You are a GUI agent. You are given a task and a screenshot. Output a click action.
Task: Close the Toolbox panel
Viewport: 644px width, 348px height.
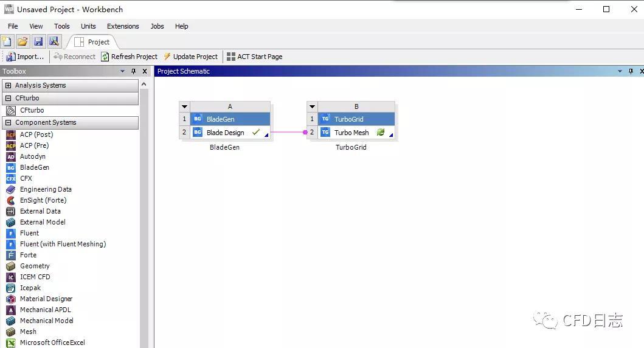pos(145,71)
